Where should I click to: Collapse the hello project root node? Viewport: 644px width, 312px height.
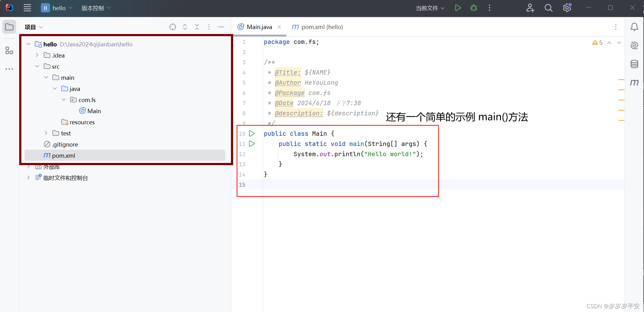28,44
